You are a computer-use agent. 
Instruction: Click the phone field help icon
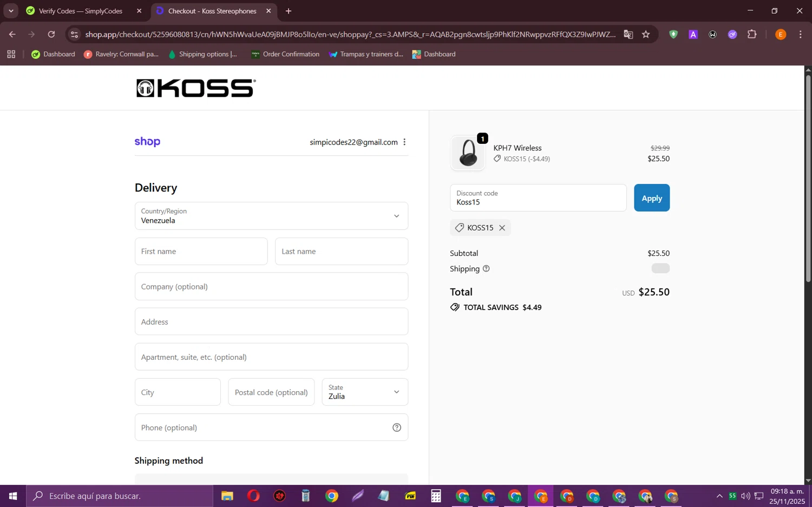click(x=397, y=427)
